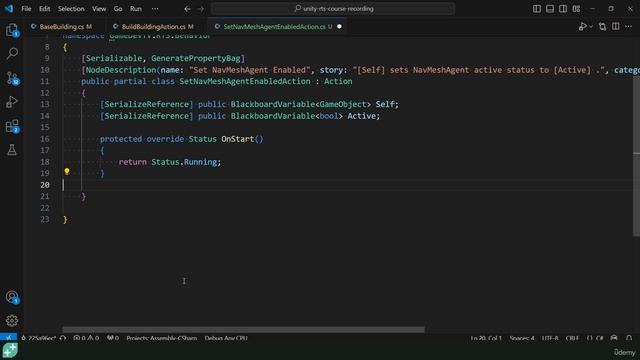Navigate back with the left arrow
The width and height of the screenshot is (640, 360).
[187, 9]
